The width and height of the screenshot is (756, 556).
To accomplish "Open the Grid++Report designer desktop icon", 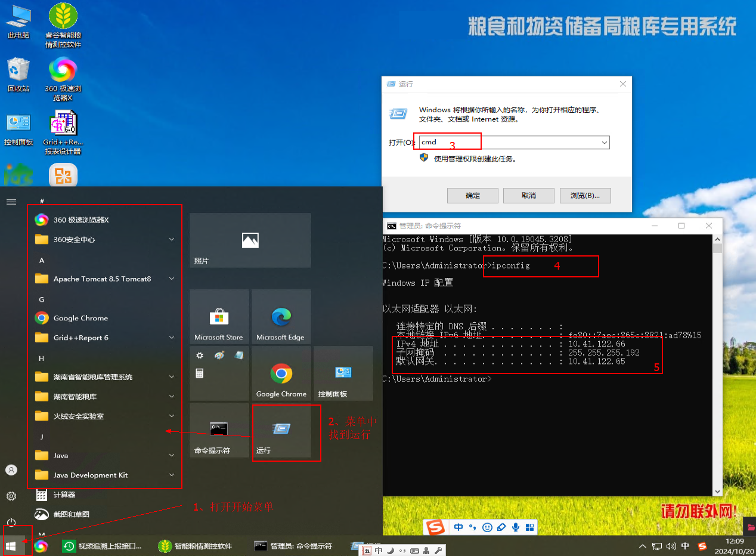I will point(63,131).
